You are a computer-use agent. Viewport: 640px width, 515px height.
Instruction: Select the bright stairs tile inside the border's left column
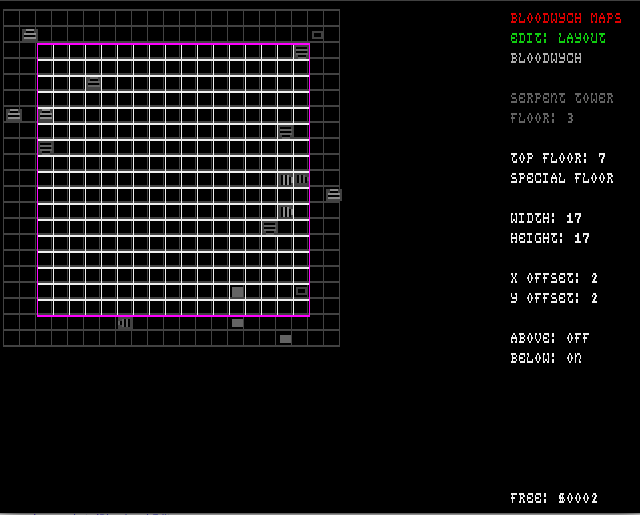46,115
